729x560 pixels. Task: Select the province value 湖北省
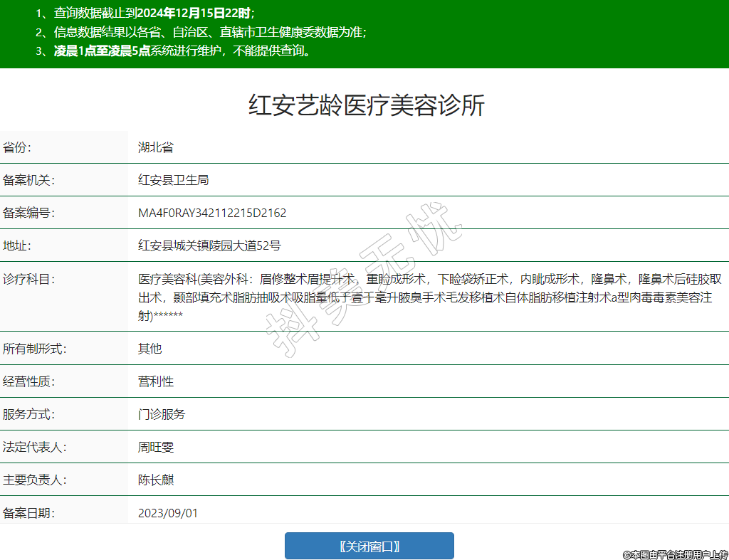156,148
